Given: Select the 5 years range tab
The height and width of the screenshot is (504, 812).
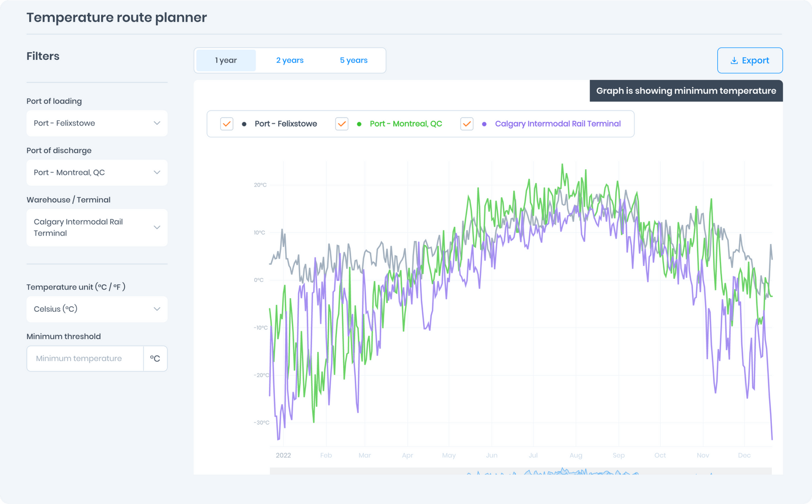Looking at the screenshot, I should [353, 60].
